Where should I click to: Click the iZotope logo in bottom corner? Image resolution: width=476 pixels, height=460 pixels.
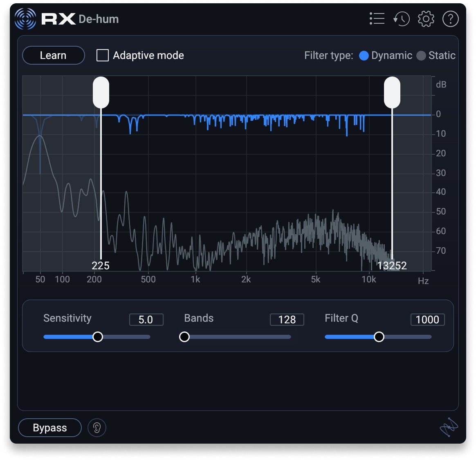pos(448,428)
